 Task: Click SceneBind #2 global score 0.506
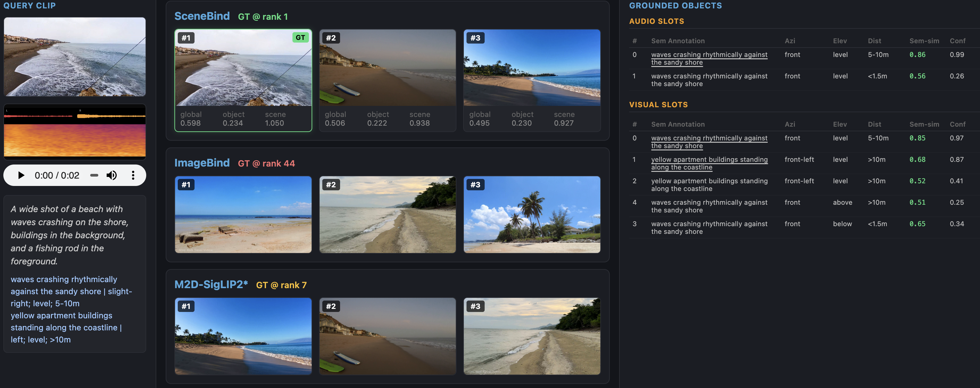tap(335, 123)
